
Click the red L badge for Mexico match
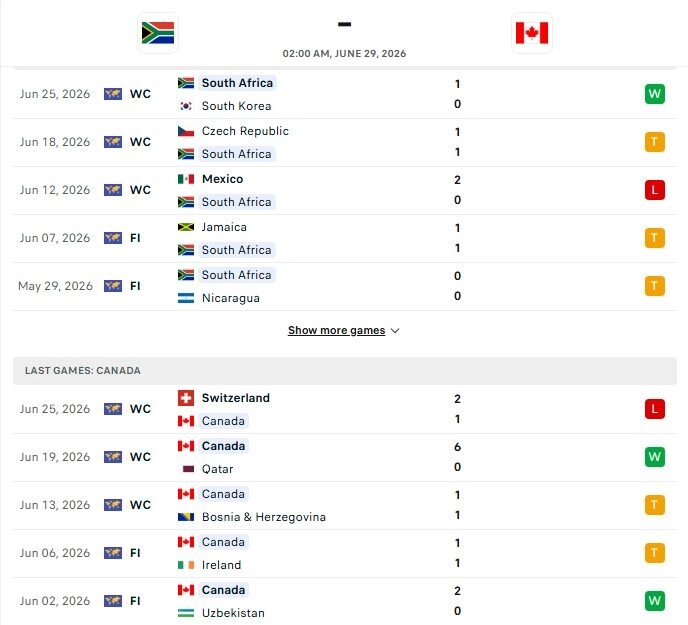[655, 190]
